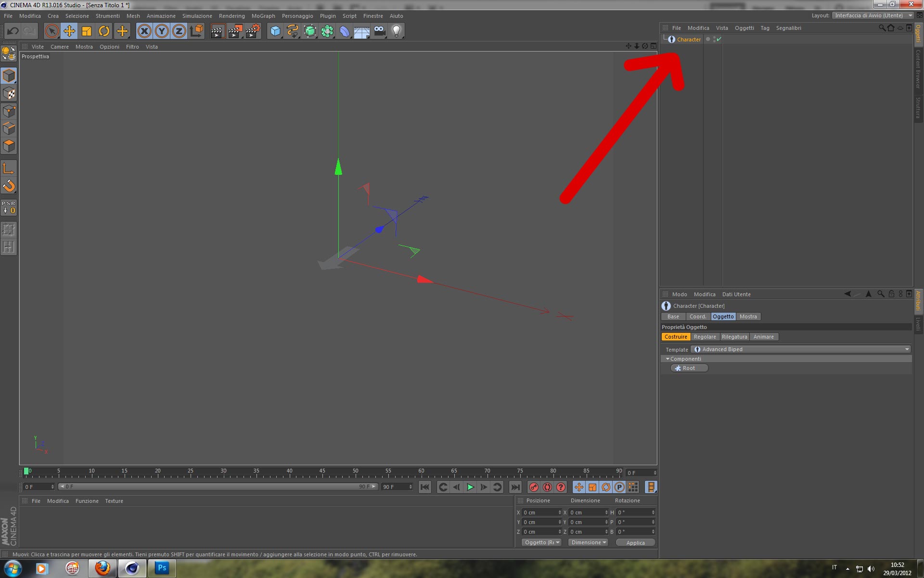Open the Layout selector dropdown
This screenshot has height=578, width=924.
(x=873, y=15)
